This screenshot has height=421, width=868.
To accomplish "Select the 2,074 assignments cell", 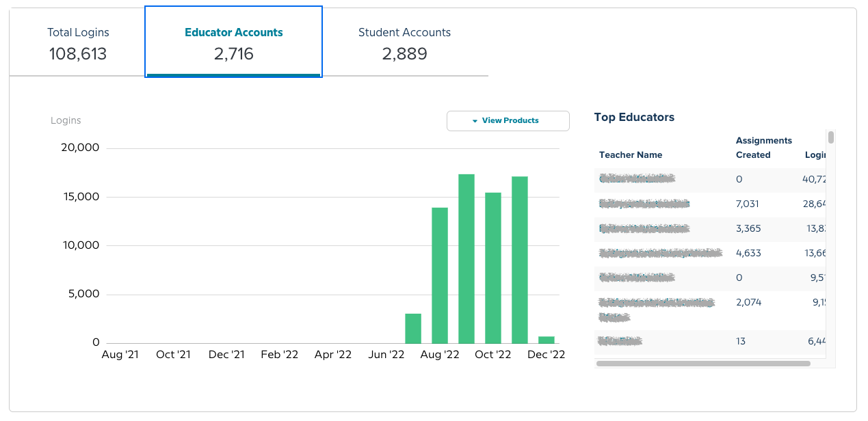I will (x=748, y=302).
